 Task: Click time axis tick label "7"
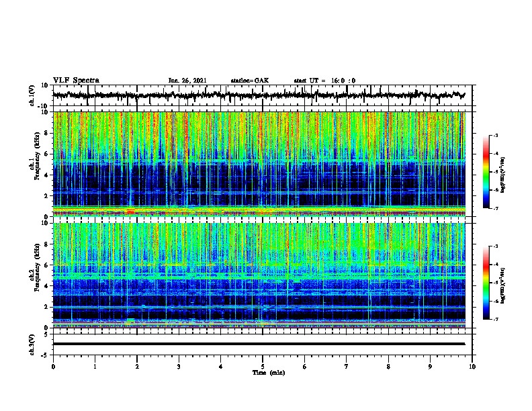[x=347, y=367]
